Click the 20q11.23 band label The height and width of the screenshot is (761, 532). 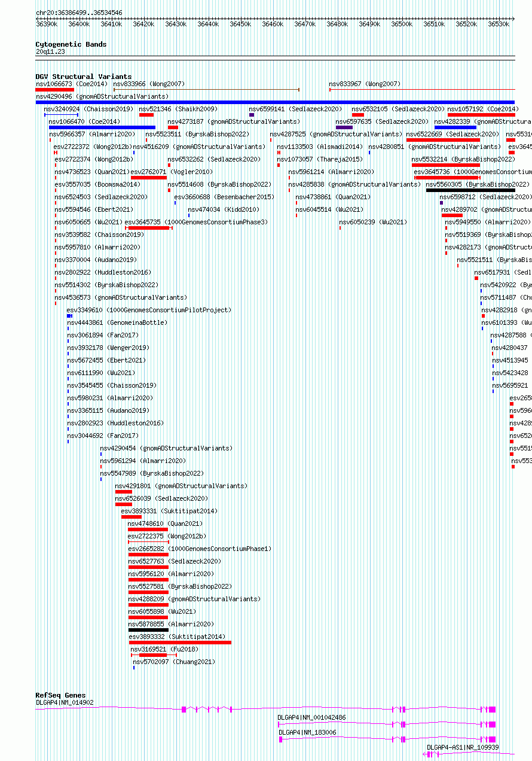(50, 52)
